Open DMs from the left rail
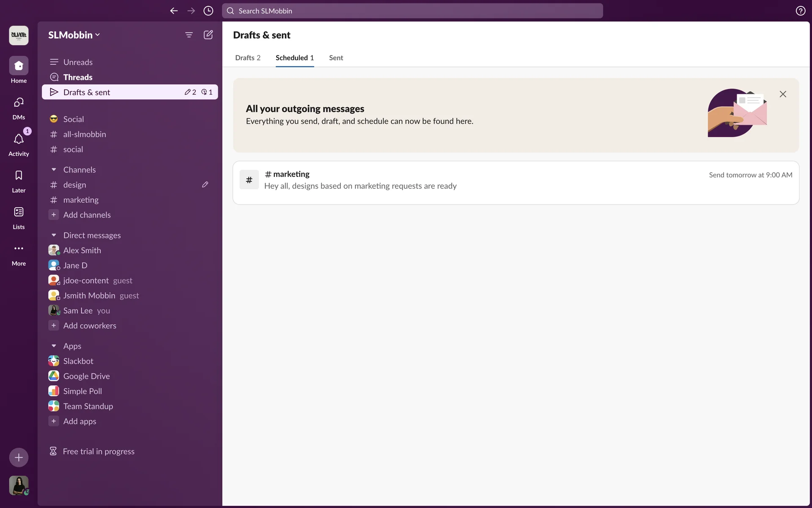The width and height of the screenshot is (812, 508). [19, 103]
